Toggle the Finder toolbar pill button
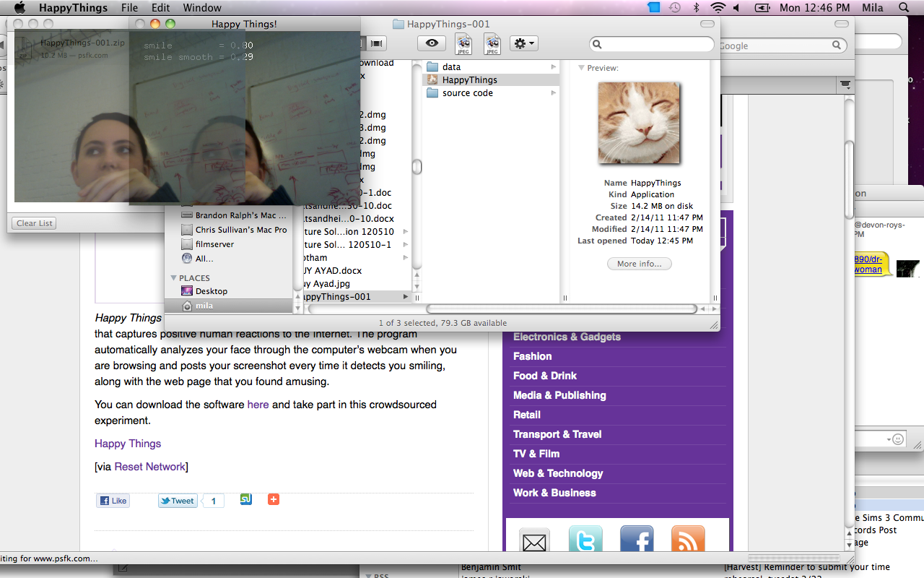The width and height of the screenshot is (924, 578). pos(707,24)
